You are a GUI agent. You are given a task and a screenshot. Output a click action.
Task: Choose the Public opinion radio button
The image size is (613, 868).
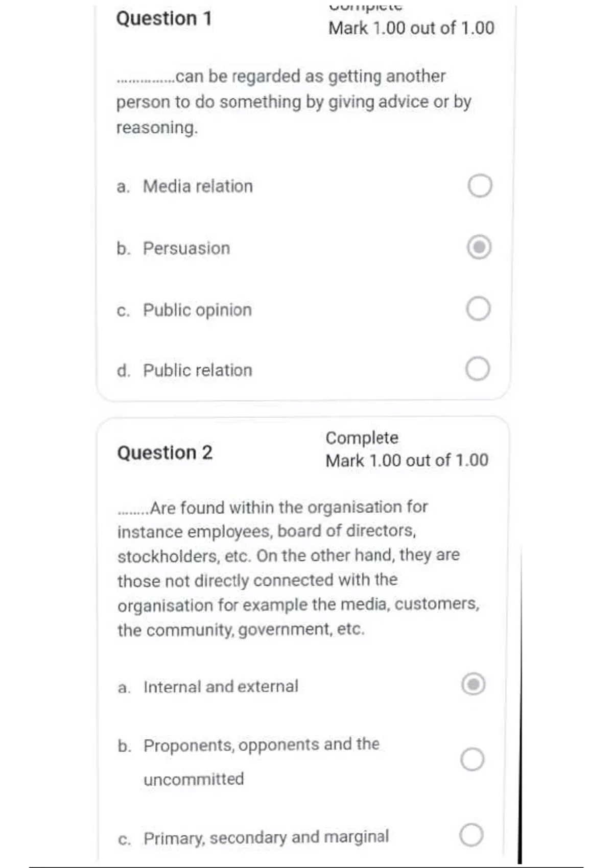478,309
